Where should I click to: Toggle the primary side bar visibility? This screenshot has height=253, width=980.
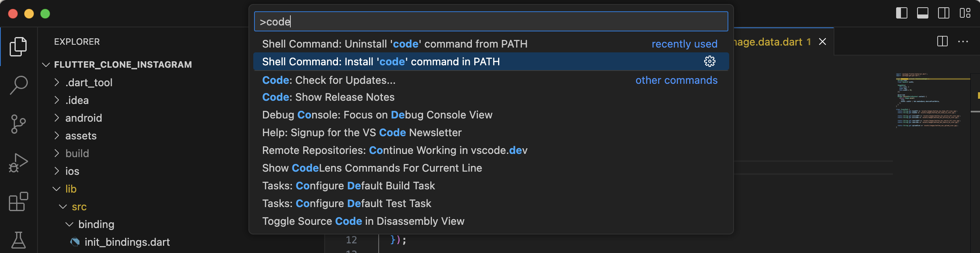[902, 13]
